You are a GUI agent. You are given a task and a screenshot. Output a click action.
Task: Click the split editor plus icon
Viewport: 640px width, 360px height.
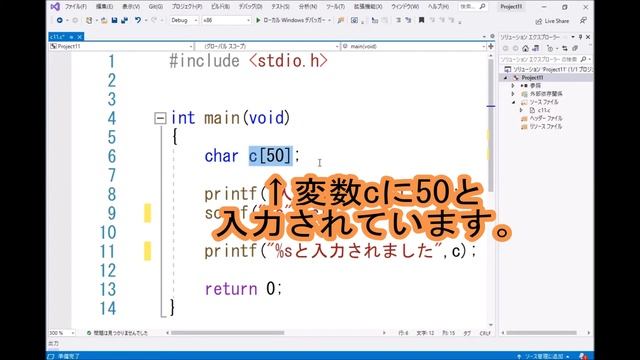[x=491, y=47]
